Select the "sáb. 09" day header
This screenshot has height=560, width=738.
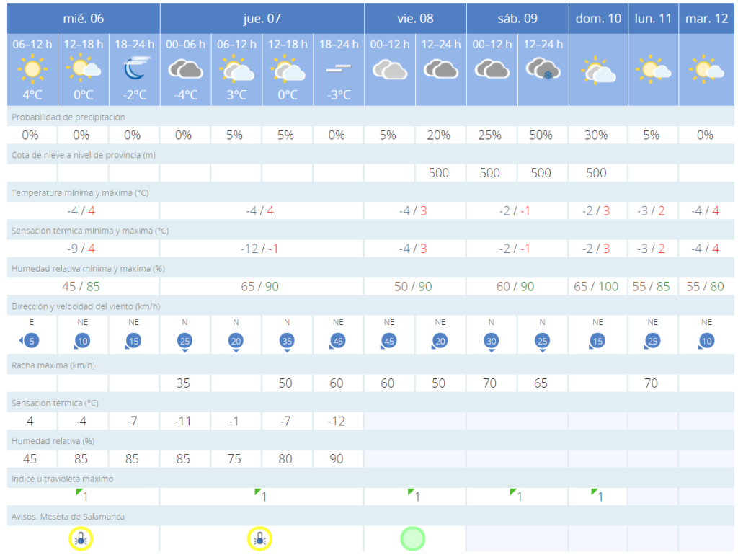click(x=517, y=18)
